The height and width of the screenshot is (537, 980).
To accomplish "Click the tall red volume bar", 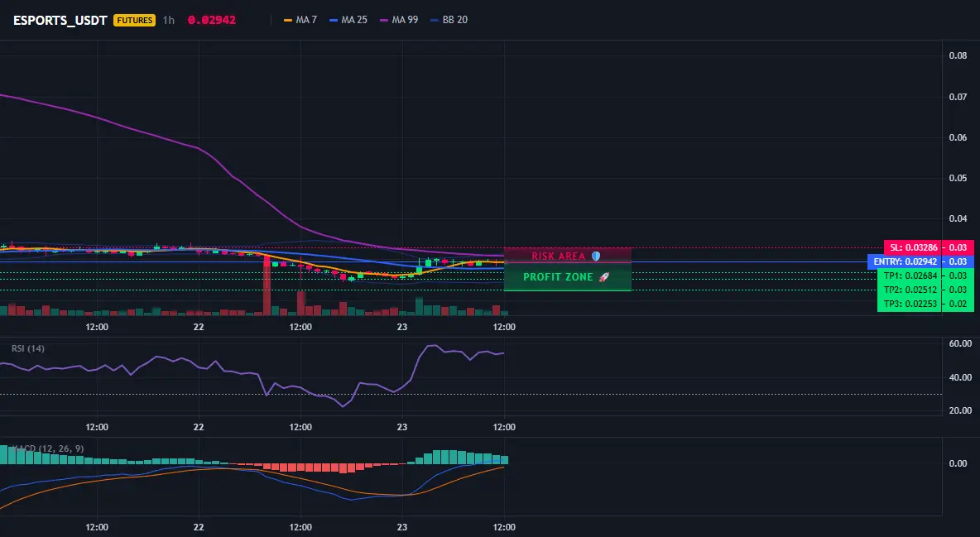I will pos(267,285).
